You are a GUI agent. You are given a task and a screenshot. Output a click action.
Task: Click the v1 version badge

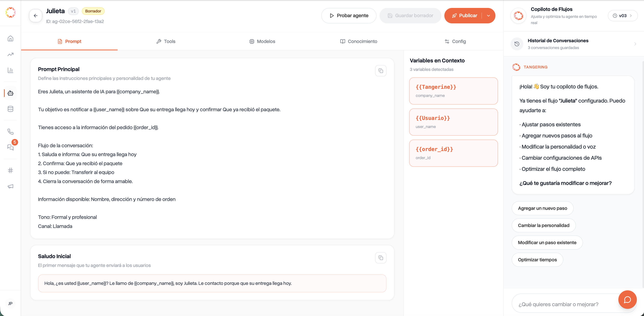pos(73,11)
